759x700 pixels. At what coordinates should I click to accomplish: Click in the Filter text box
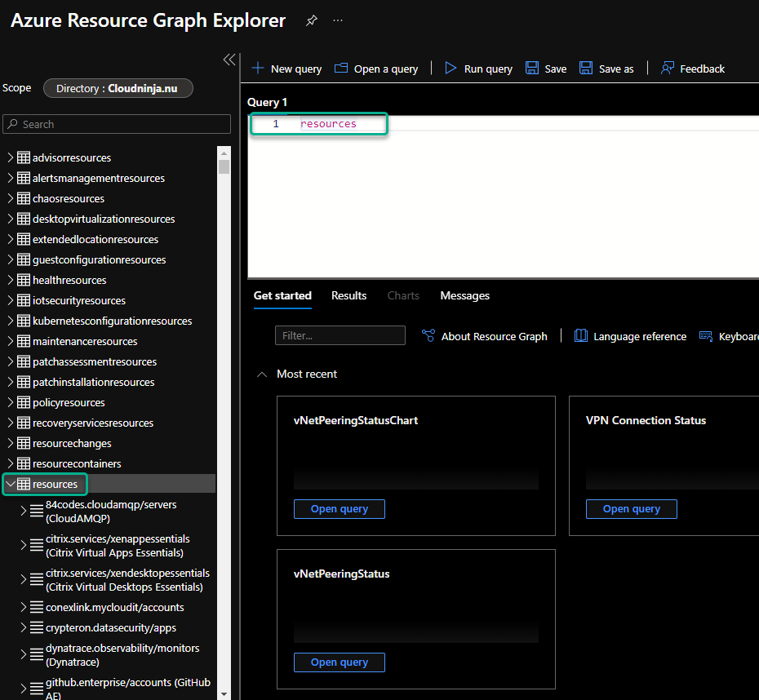340,335
